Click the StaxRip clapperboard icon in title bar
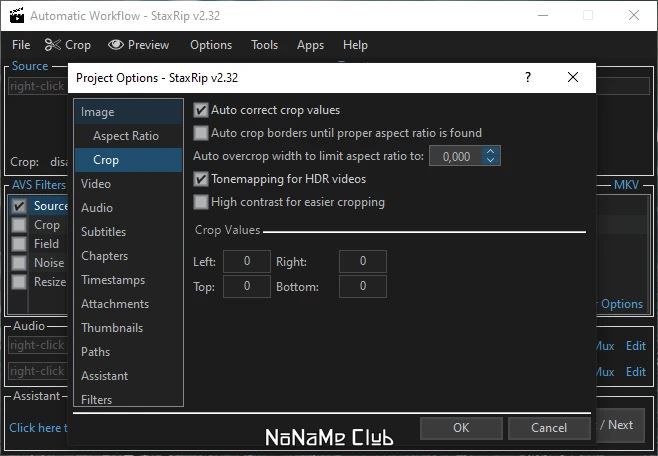 point(14,15)
